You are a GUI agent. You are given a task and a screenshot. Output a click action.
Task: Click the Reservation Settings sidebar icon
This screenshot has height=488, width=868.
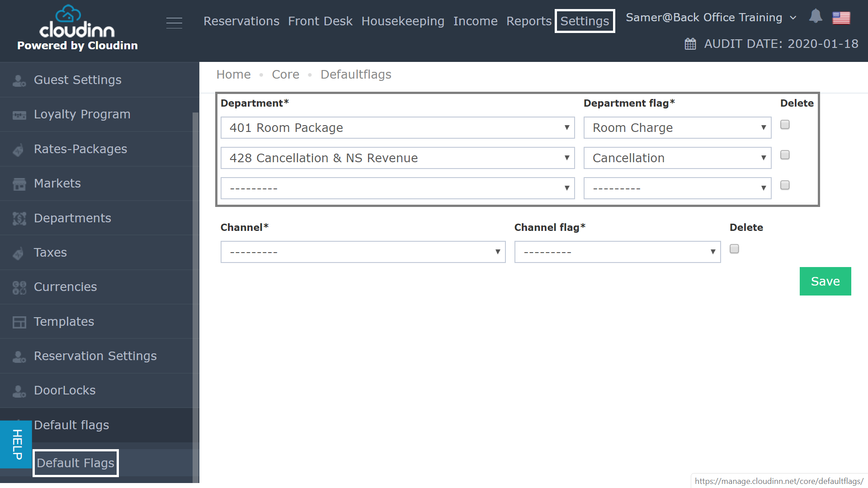point(19,357)
